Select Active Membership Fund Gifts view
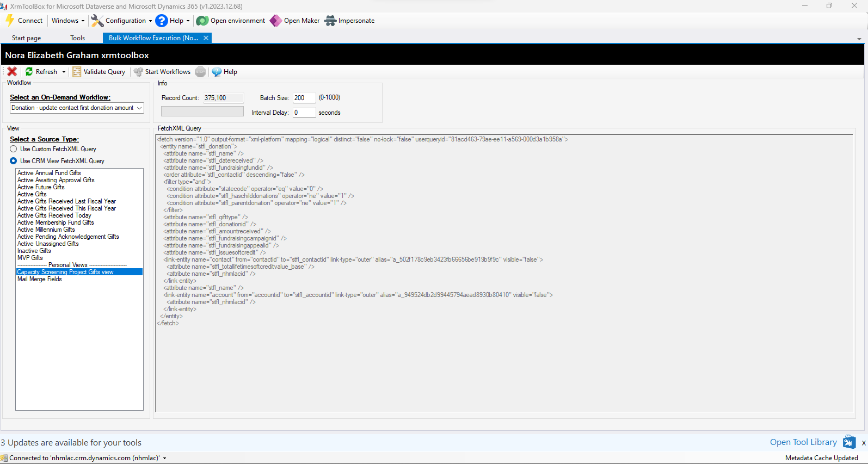This screenshot has width=868, height=464. tap(56, 222)
